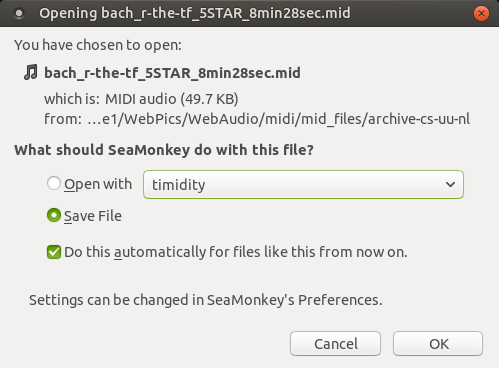Click the window menu dot in title bar
This screenshot has height=368, width=499.
[19, 13]
